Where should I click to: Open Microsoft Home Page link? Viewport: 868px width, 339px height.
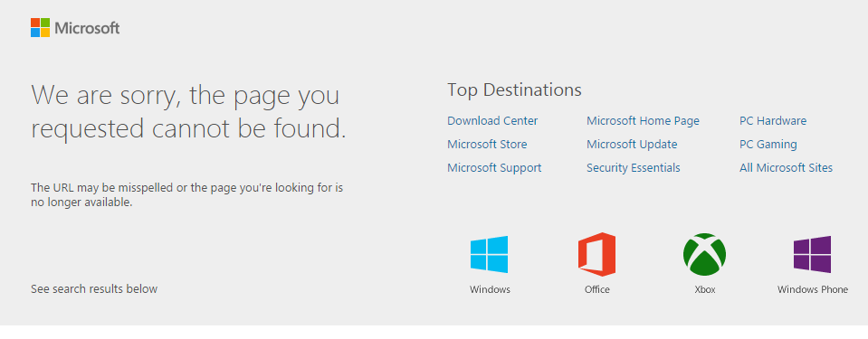point(643,120)
